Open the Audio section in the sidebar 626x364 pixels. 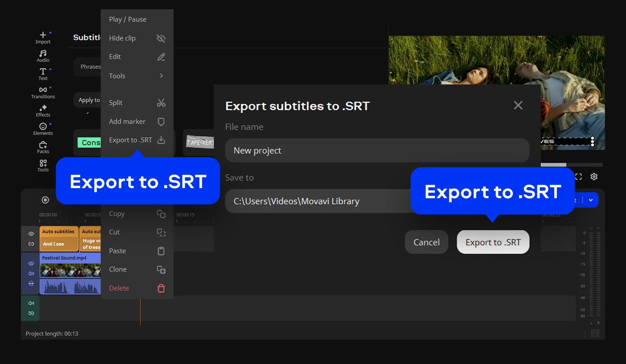[x=43, y=56]
